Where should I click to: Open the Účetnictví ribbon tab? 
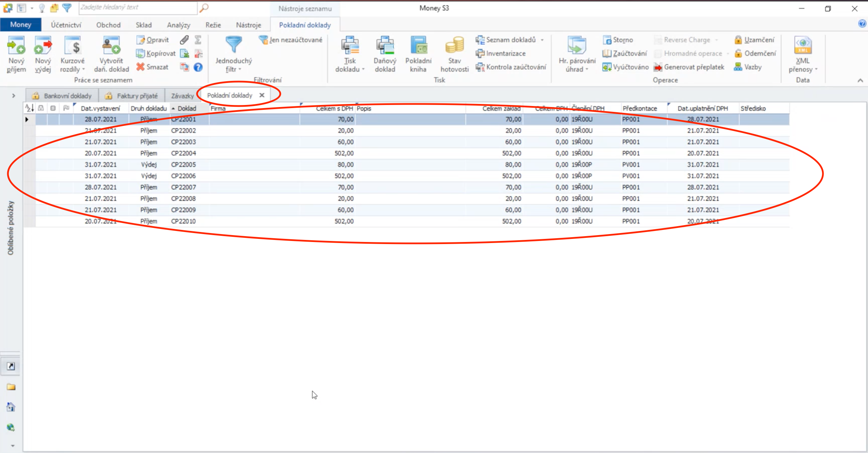[x=66, y=25]
